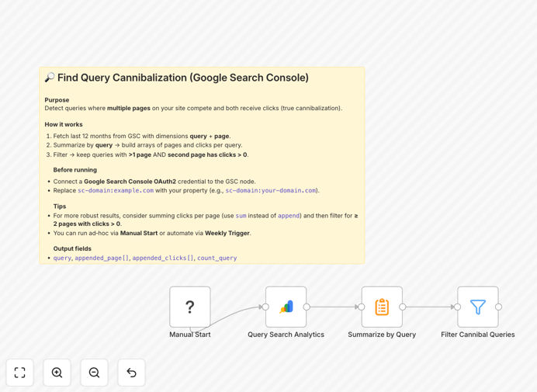Image resolution: width=537 pixels, height=392 pixels.
Task: Click the 'How it works' heading
Action: pyautogui.click(x=64, y=124)
